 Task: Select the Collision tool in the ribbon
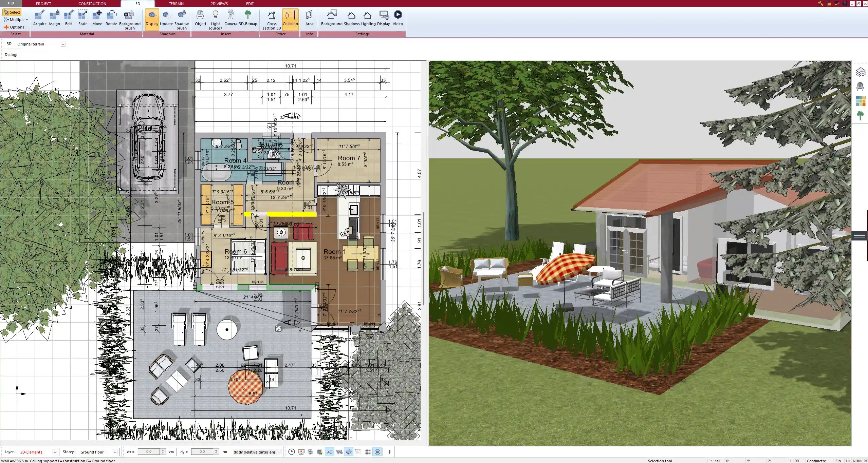click(x=290, y=19)
